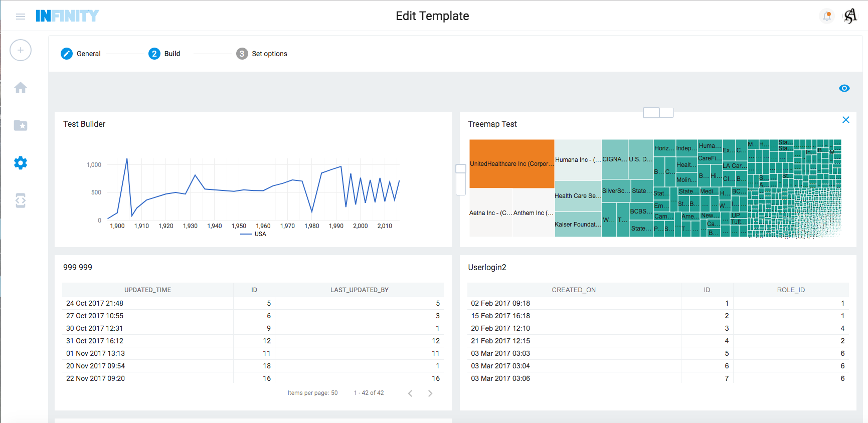The width and height of the screenshot is (868, 423).
Task: Toggle USA legend in line chart
Action: [x=254, y=234]
